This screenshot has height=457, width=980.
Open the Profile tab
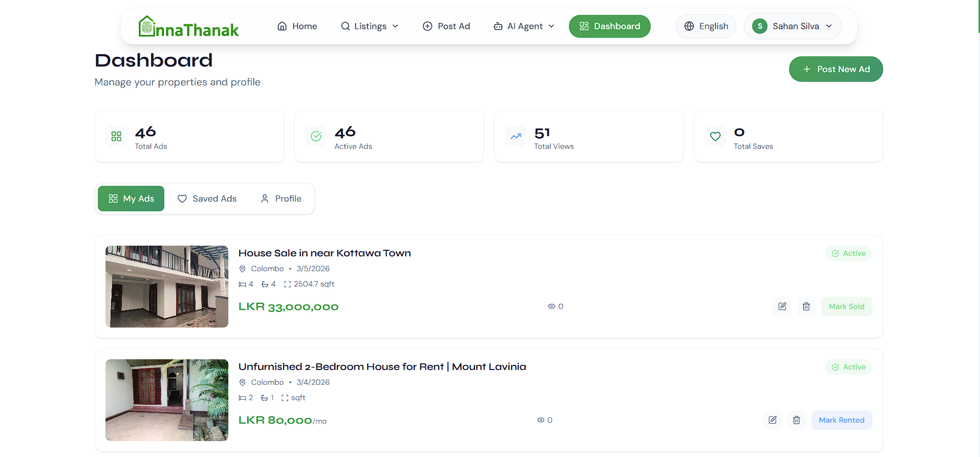click(281, 199)
